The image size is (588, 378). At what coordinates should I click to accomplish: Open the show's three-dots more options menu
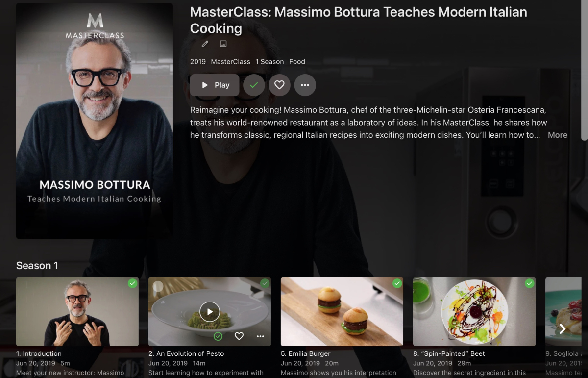click(305, 85)
